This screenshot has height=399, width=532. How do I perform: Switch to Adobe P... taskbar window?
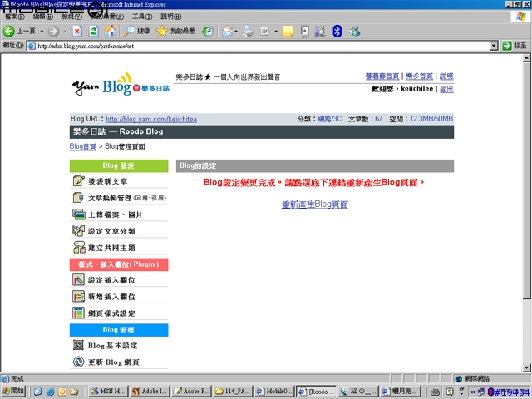(x=192, y=392)
